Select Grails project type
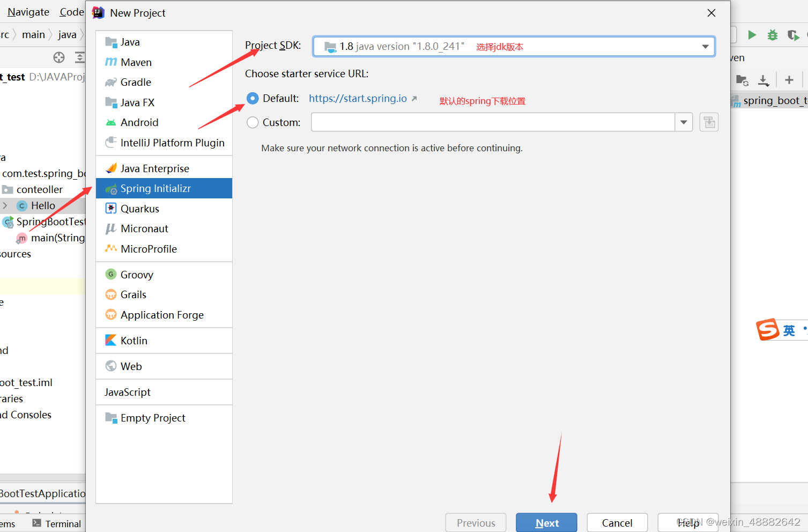 tap(164, 294)
